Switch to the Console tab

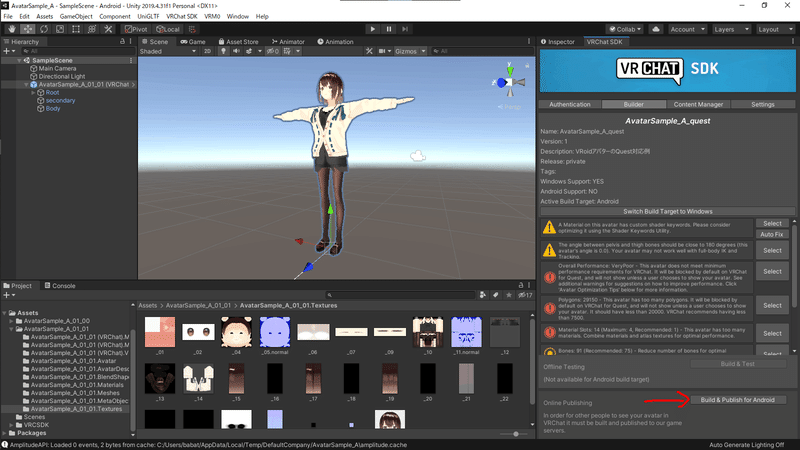pyautogui.click(x=60, y=286)
